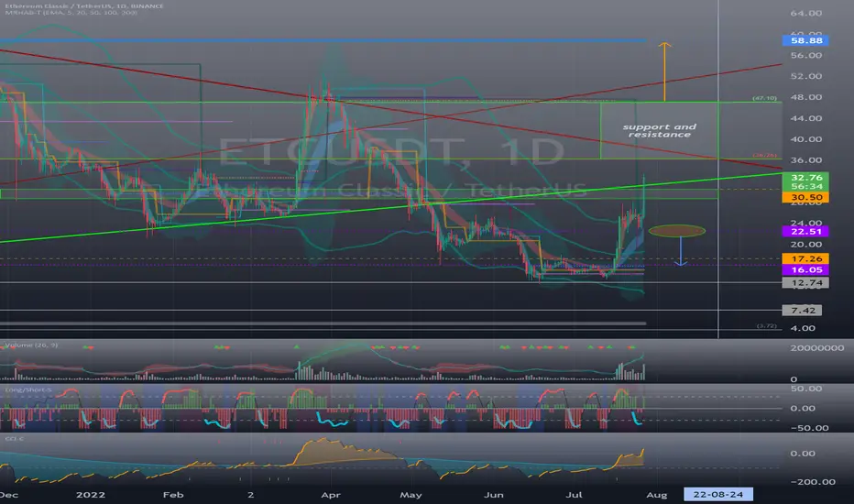
Task: Click the red (36.26) level label
Action: pyautogui.click(x=765, y=155)
